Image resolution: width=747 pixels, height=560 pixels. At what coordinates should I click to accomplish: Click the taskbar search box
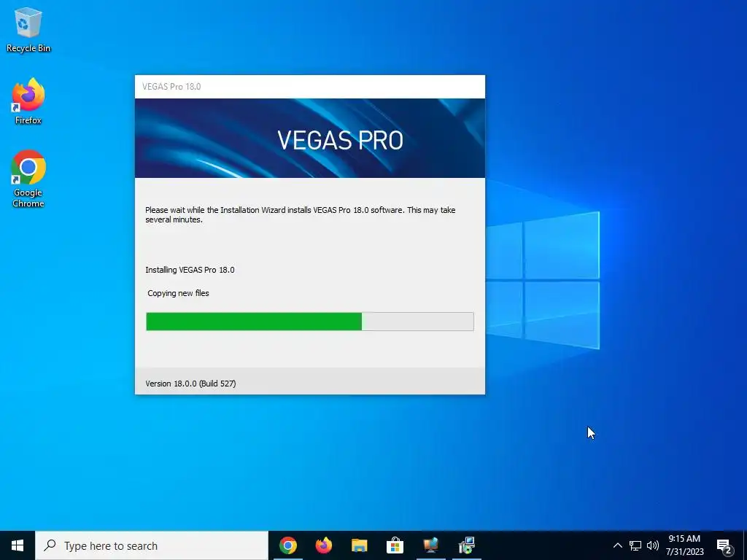tap(152, 545)
